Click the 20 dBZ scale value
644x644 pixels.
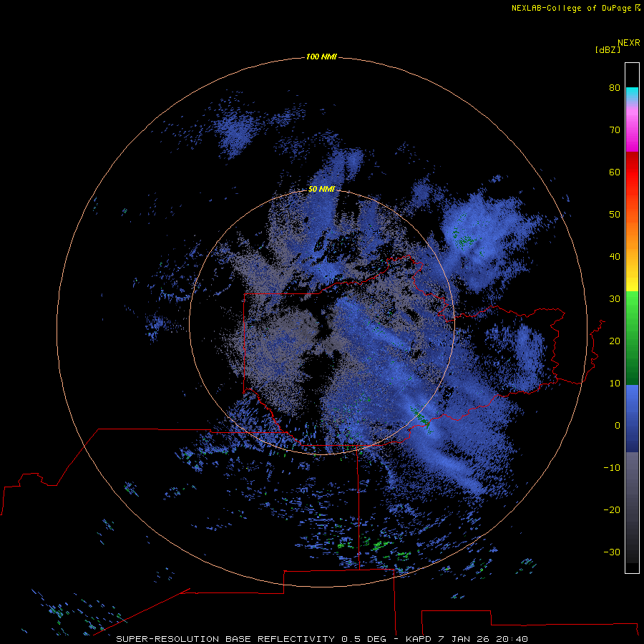tap(615, 341)
